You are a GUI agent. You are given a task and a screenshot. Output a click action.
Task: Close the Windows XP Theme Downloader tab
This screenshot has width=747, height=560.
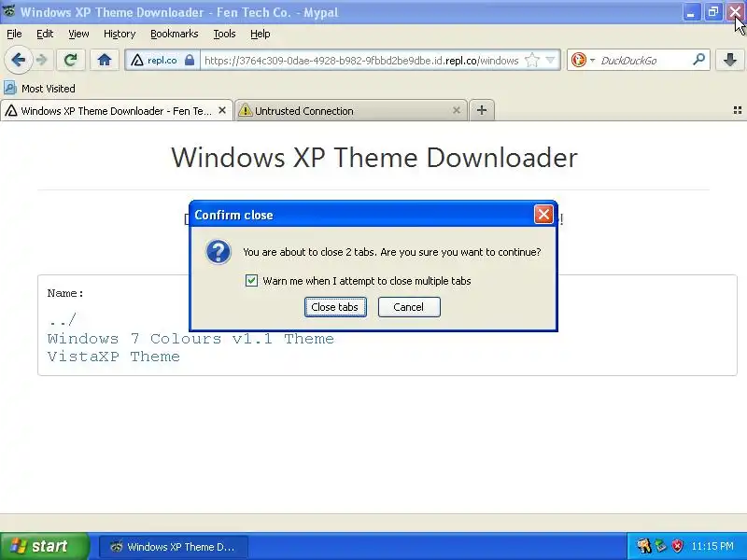(x=222, y=110)
